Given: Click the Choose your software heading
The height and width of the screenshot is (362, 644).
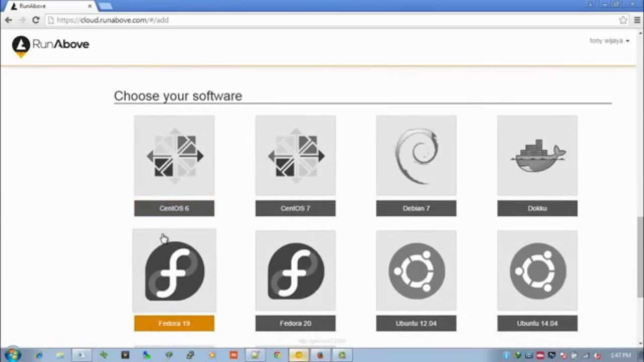Looking at the screenshot, I should 178,96.
